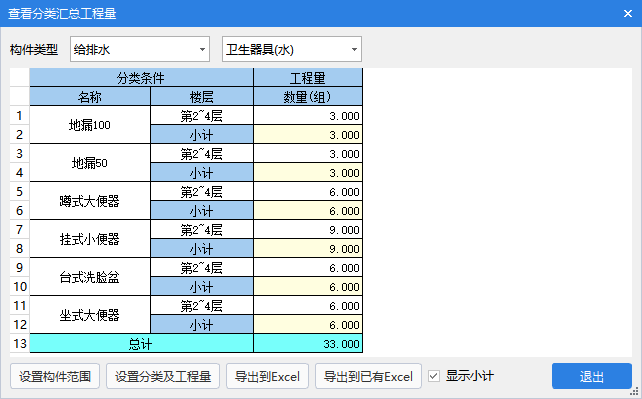Click the 第2~4层 cell in row 5
Image resolution: width=642 pixels, height=399 pixels.
coord(202,192)
